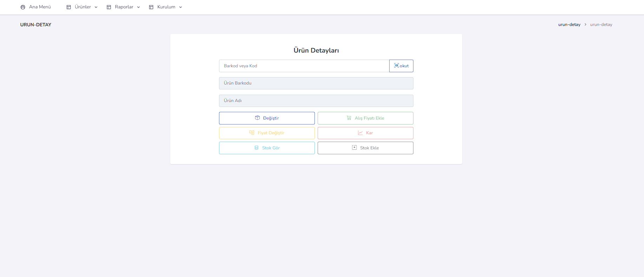Screen dimensions: 644x277
Task: Click the Ürün Adı field
Action: tap(316, 101)
